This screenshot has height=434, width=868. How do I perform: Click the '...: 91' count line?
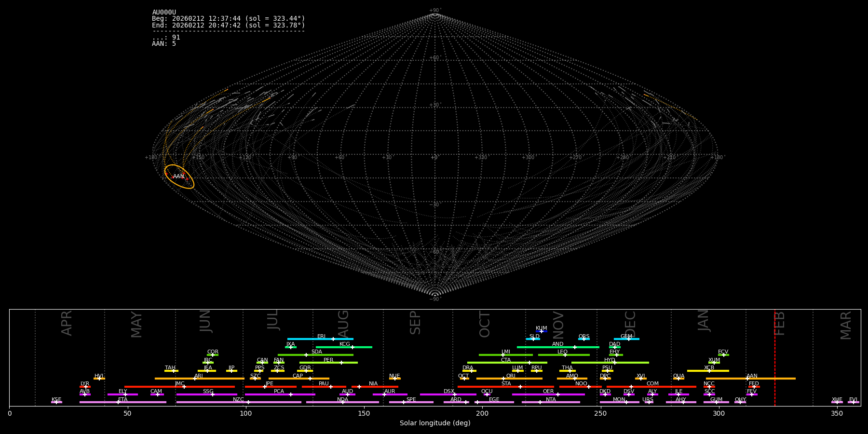pos(166,37)
